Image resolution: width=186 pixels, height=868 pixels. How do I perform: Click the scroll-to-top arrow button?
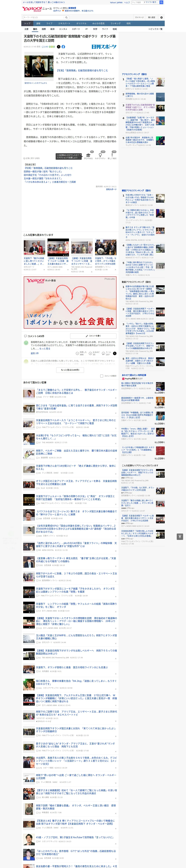click(180, 536)
